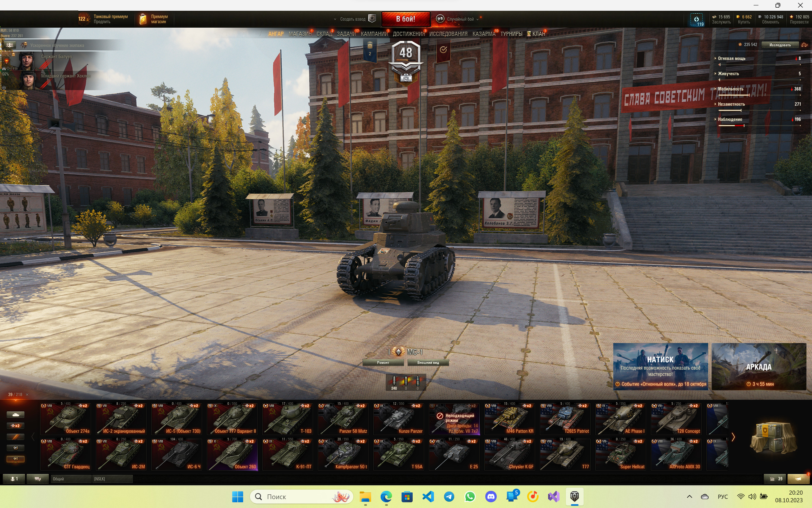
Task: Select the Объект 274а tank
Action: click(x=65, y=419)
